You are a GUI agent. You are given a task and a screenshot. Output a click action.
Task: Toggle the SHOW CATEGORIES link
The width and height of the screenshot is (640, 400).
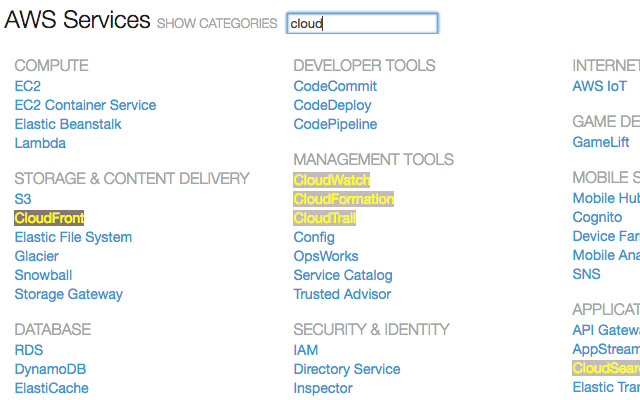(217, 24)
